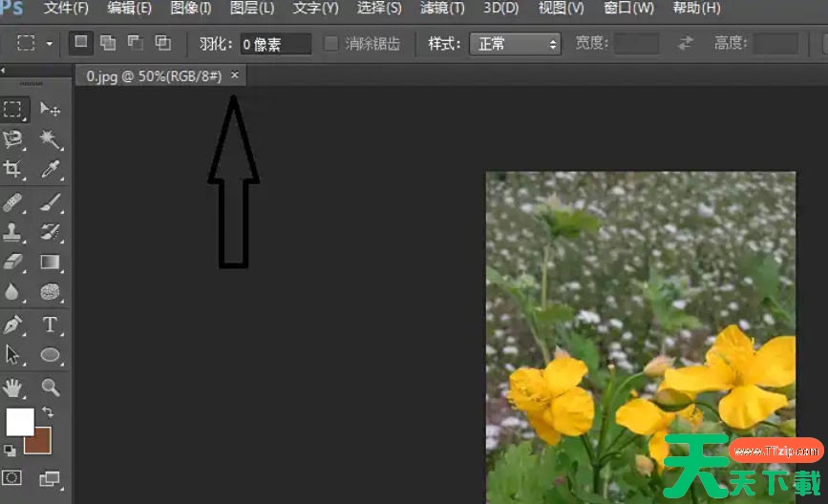Close the 0.jpg document tab
The height and width of the screenshot is (504, 828).
(235, 75)
